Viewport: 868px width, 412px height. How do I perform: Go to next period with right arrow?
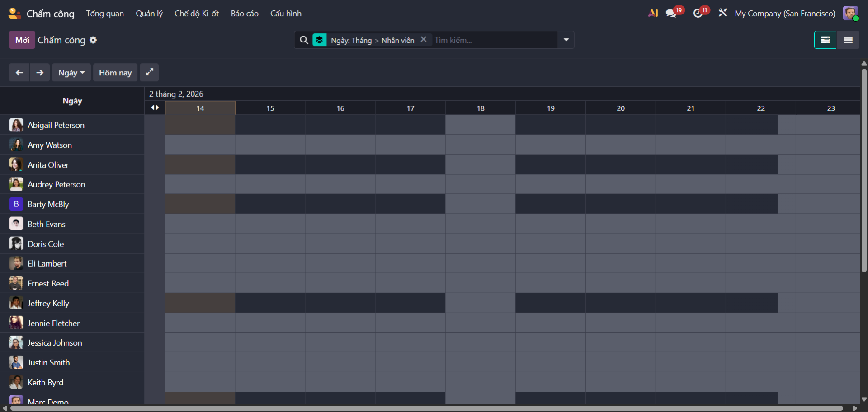click(40, 73)
